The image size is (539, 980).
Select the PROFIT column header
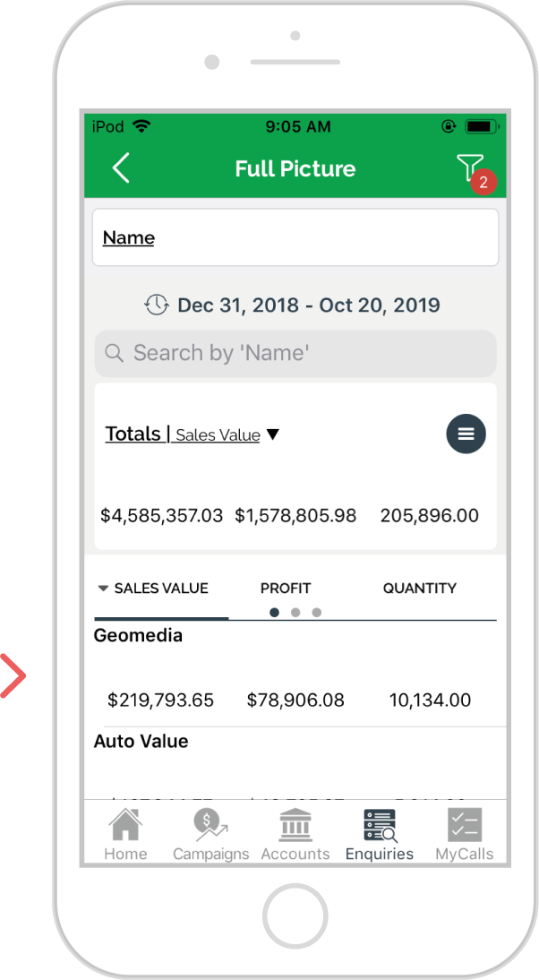pyautogui.click(x=286, y=589)
